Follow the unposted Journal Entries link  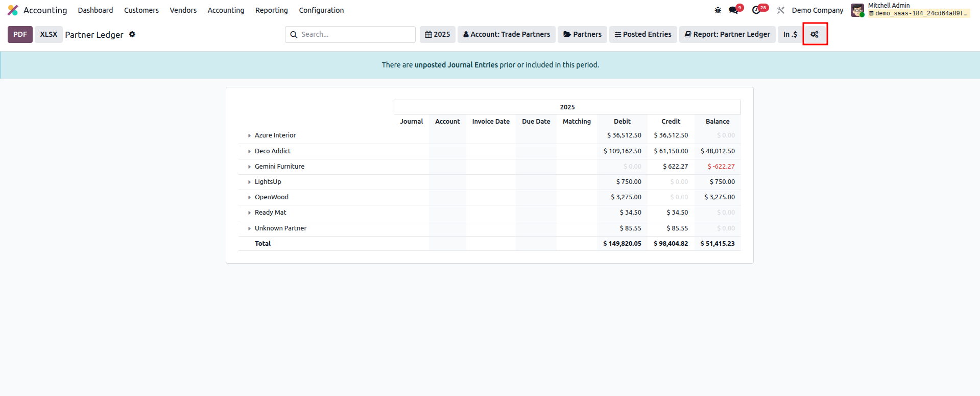coord(456,65)
